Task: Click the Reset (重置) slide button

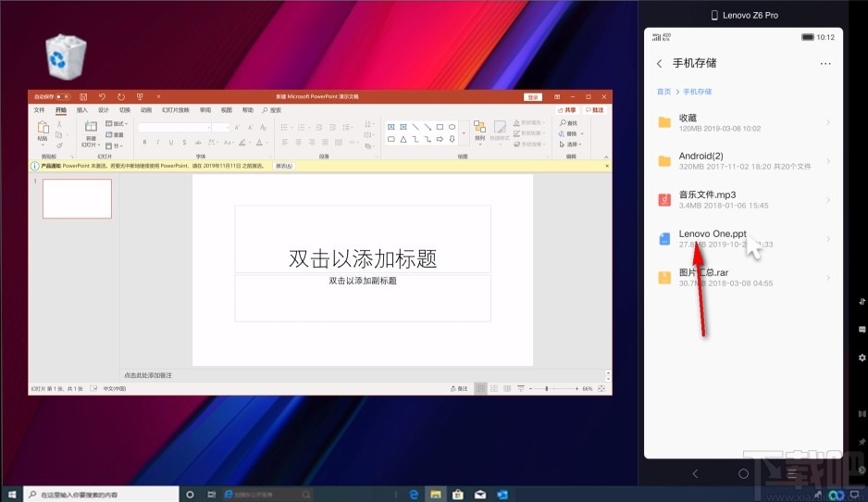Action: (x=115, y=134)
